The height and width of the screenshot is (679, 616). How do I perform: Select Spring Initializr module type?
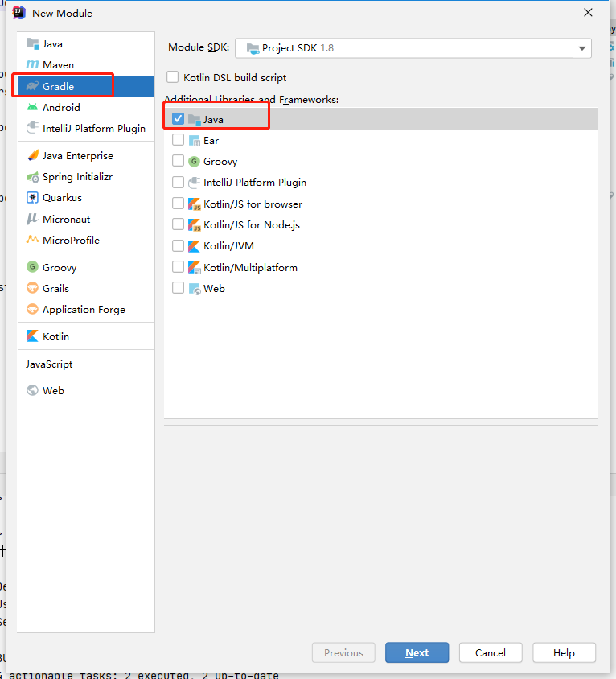[x=86, y=177]
